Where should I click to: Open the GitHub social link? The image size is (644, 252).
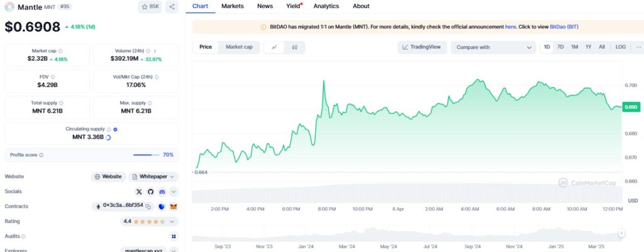pyautogui.click(x=150, y=192)
